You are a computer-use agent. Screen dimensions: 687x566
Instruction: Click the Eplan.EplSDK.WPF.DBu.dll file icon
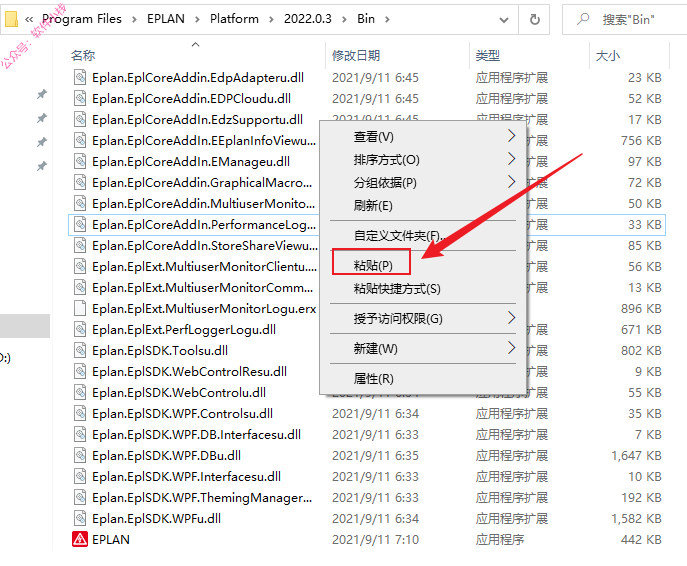point(80,456)
